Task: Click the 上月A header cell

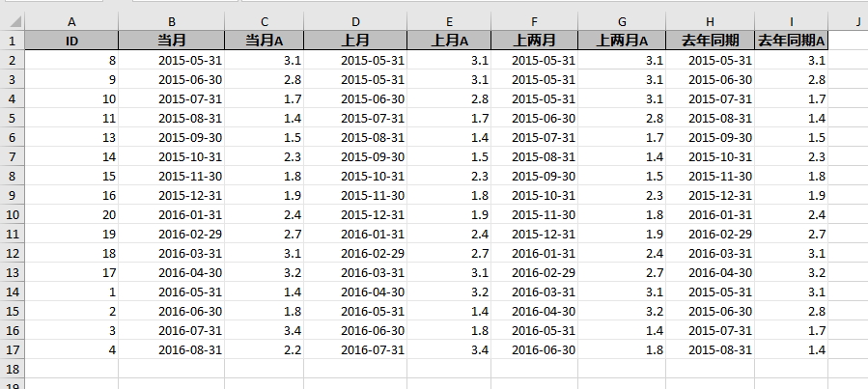Action: pyautogui.click(x=449, y=41)
